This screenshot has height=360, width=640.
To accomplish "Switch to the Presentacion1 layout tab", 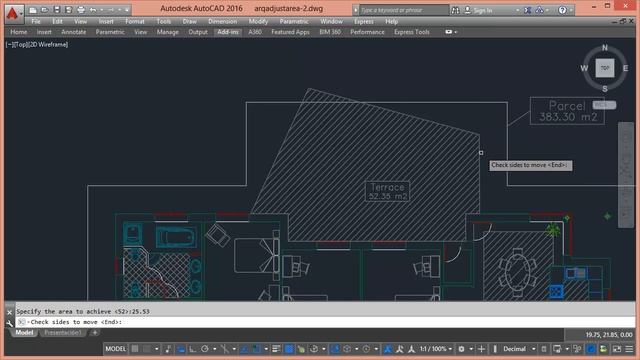I will [62, 333].
